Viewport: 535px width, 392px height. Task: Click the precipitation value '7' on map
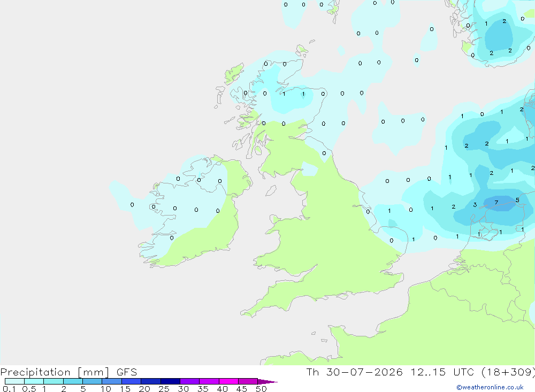496,203
